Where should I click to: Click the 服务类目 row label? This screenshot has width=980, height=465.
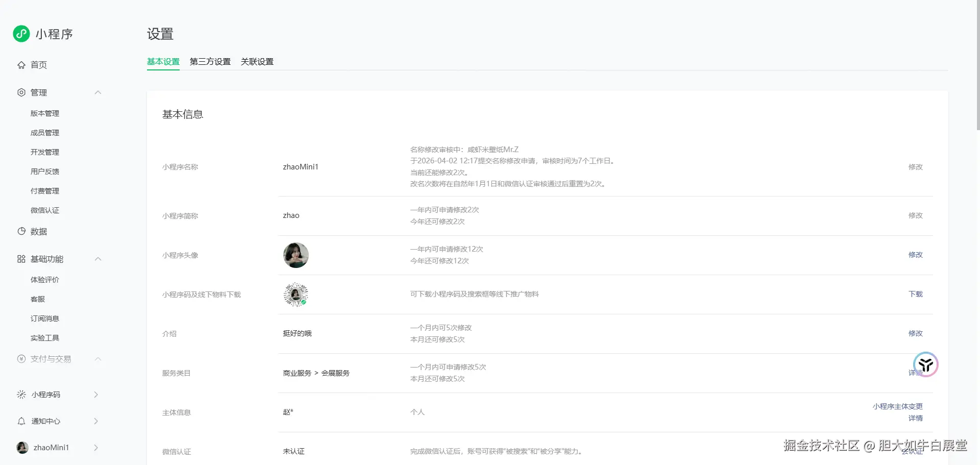pos(177,373)
